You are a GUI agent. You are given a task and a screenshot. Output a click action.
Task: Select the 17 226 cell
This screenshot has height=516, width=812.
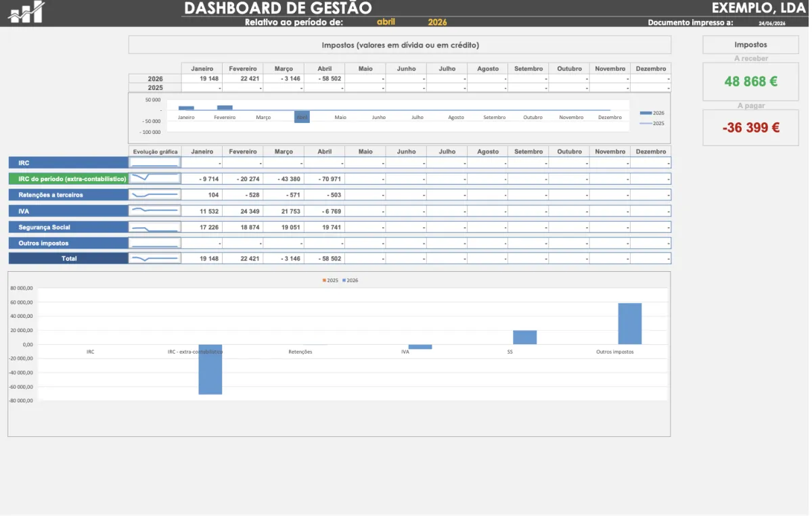202,227
